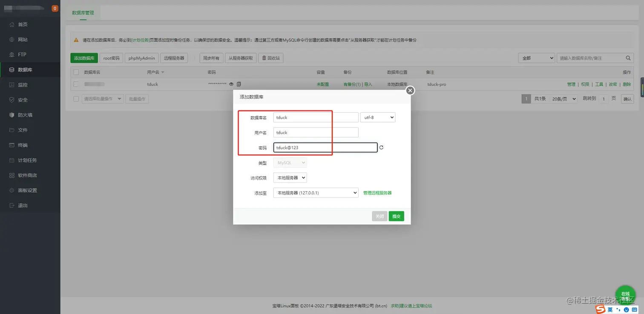Click 未配置 capacity link
The width and height of the screenshot is (644, 314).
(x=323, y=84)
